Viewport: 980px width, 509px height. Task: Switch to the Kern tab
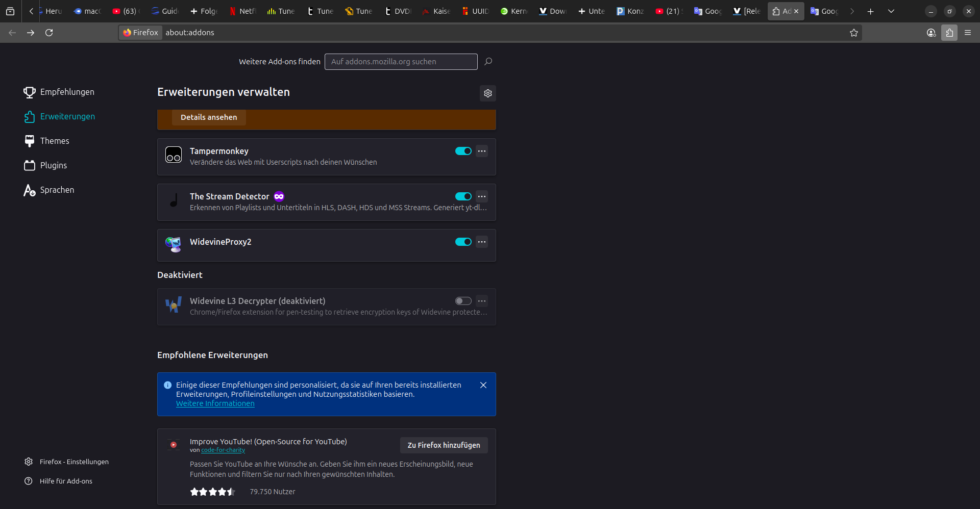click(x=514, y=11)
